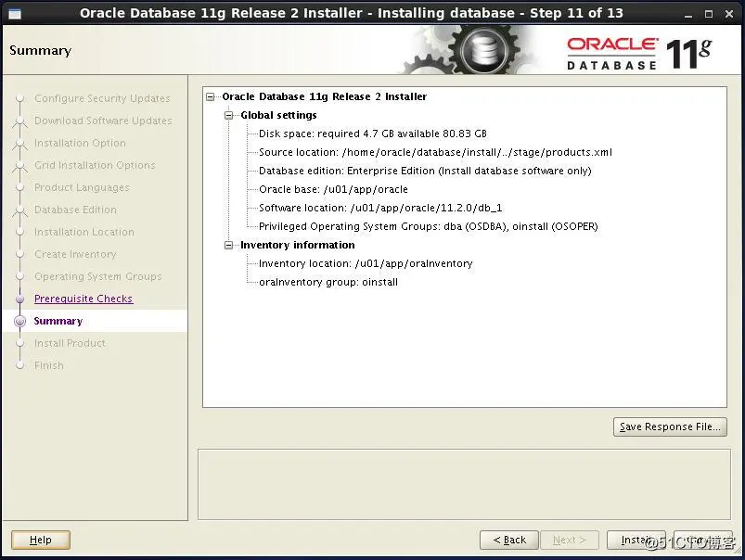The image size is (745, 560).
Task: Click the Oracle Database 11g logo
Action: point(639,53)
